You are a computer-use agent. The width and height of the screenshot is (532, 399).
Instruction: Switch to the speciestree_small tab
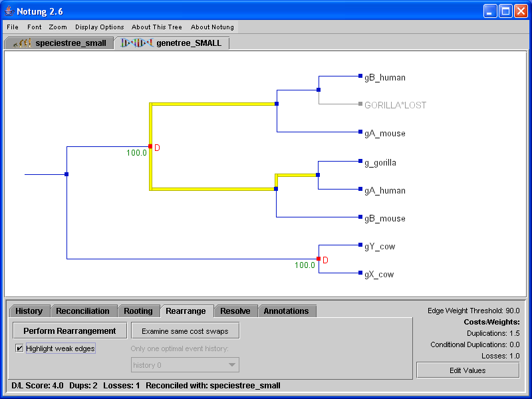point(60,43)
